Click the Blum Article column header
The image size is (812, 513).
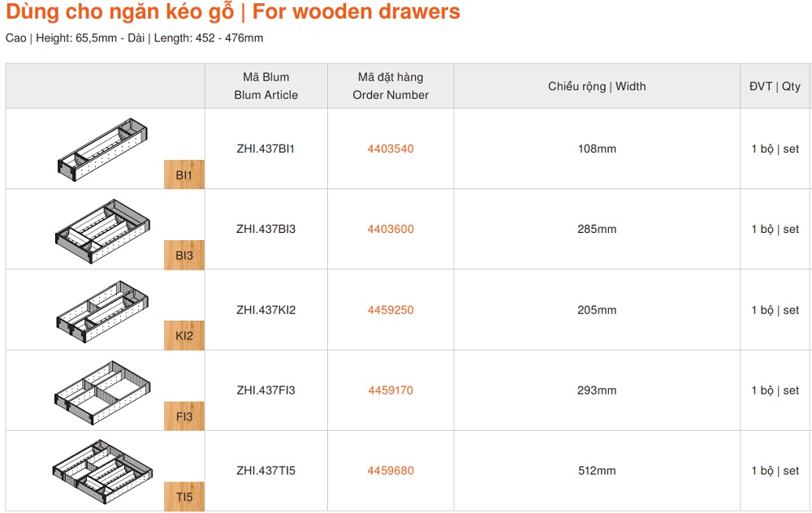click(266, 86)
